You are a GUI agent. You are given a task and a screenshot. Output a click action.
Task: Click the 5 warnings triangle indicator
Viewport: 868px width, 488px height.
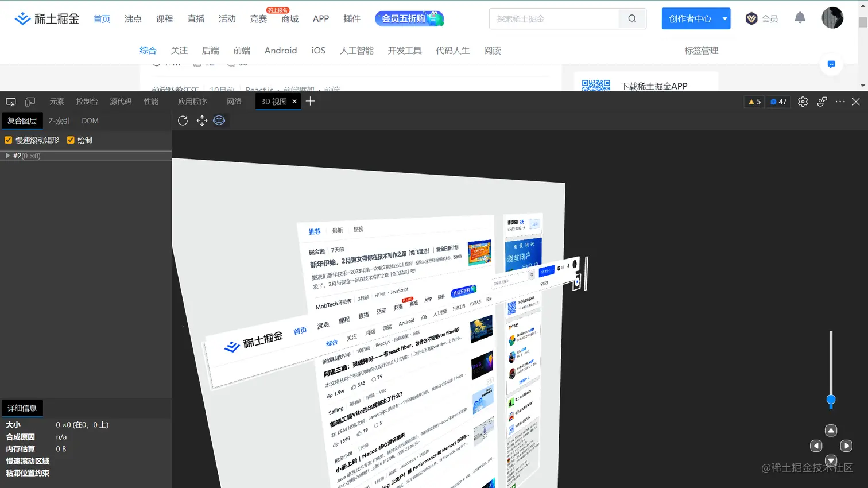click(x=753, y=101)
